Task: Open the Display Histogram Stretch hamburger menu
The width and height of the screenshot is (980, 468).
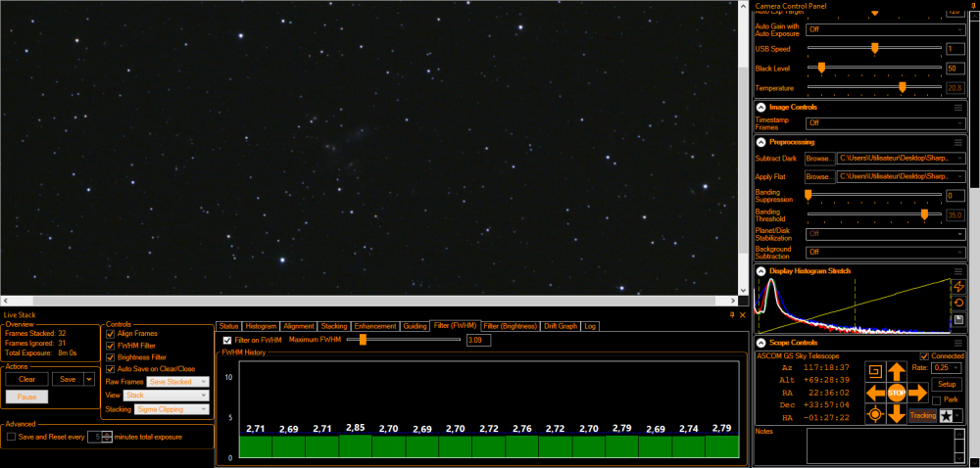Action: pos(958,271)
